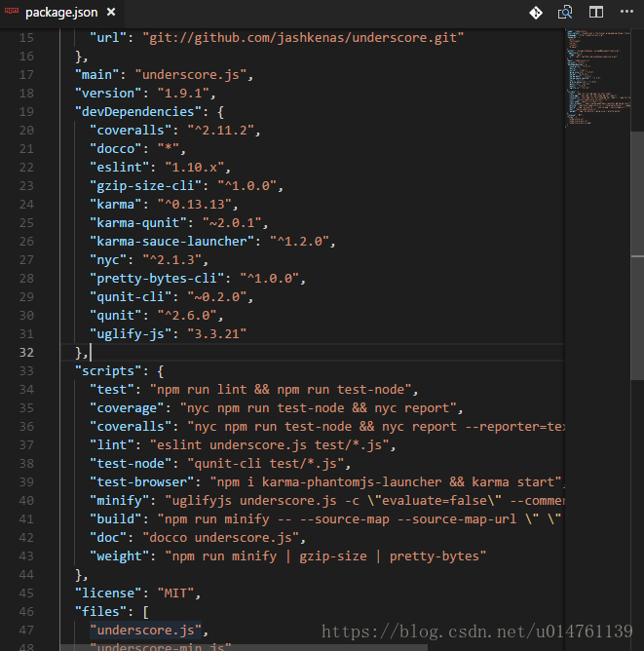Split the editor with the split icon
The image size is (644, 651).
pos(596,12)
